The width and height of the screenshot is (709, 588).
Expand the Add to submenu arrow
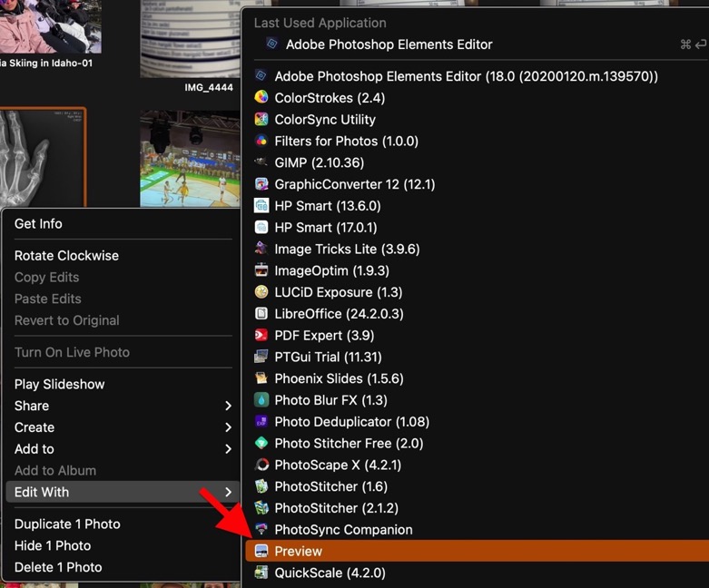tap(229, 449)
